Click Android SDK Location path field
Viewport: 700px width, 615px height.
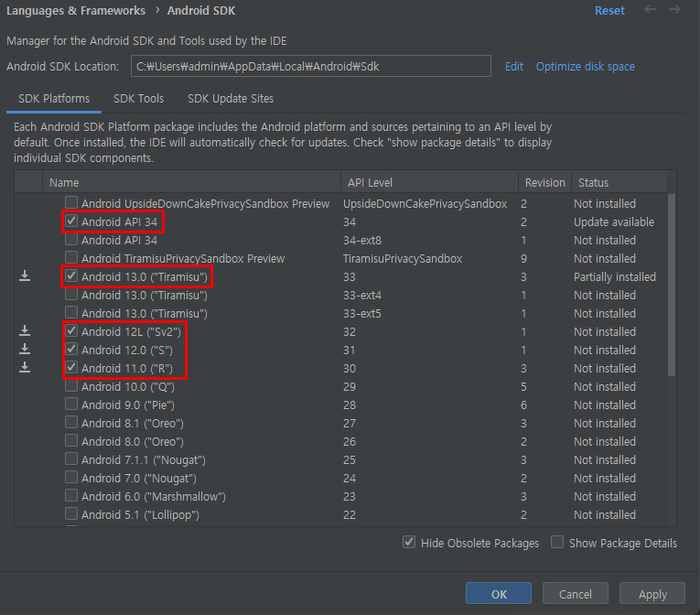[311, 66]
